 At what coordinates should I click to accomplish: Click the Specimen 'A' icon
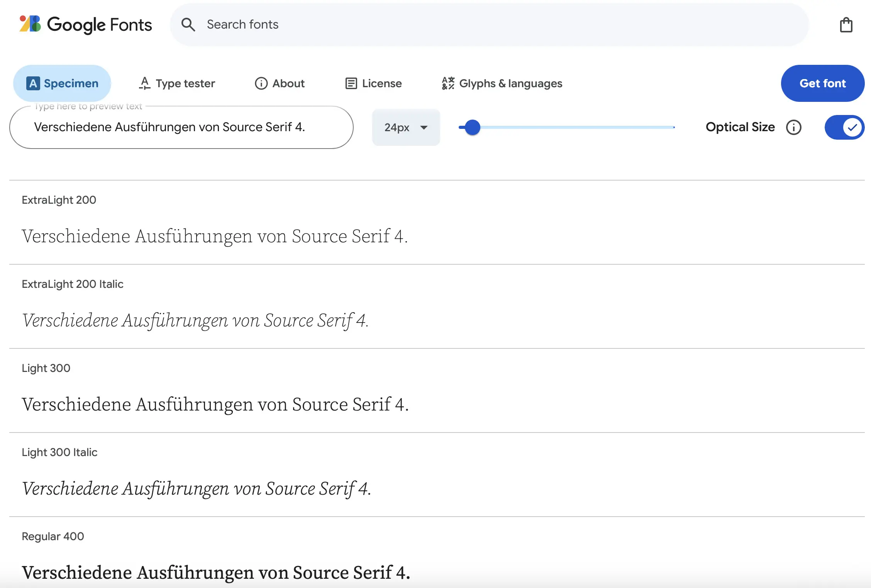pos(33,83)
